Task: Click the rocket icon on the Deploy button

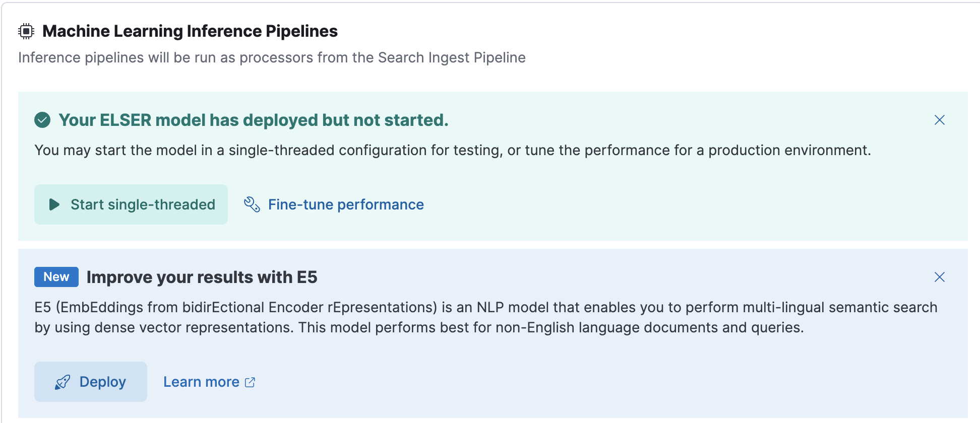Action: 63,381
